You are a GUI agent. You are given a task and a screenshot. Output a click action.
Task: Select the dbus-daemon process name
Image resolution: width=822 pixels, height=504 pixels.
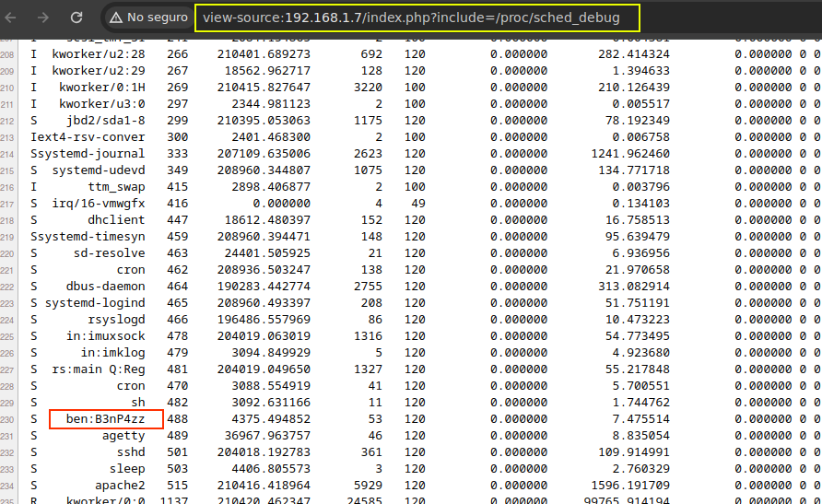[x=105, y=287]
